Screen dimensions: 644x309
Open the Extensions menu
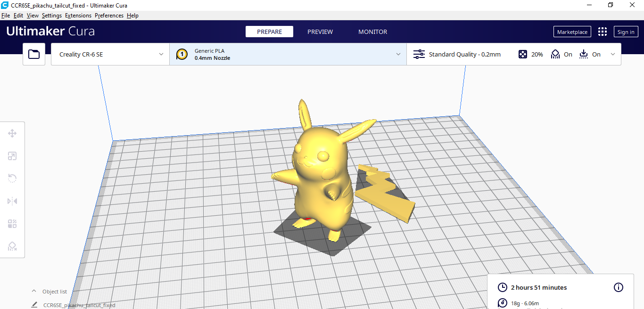point(78,15)
